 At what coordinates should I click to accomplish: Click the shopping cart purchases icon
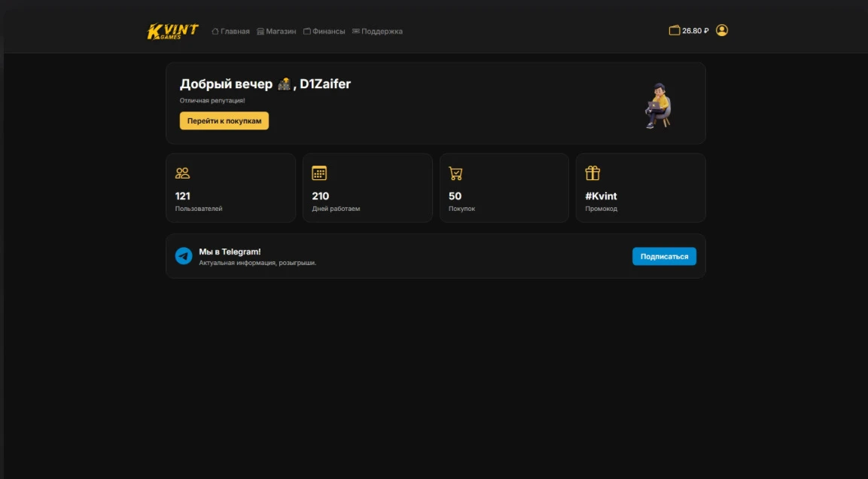[455, 173]
